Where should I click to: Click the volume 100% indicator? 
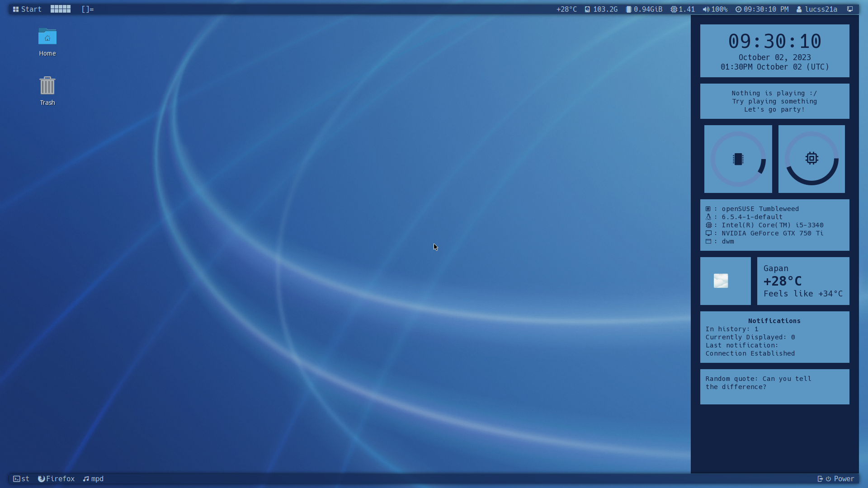(x=715, y=9)
